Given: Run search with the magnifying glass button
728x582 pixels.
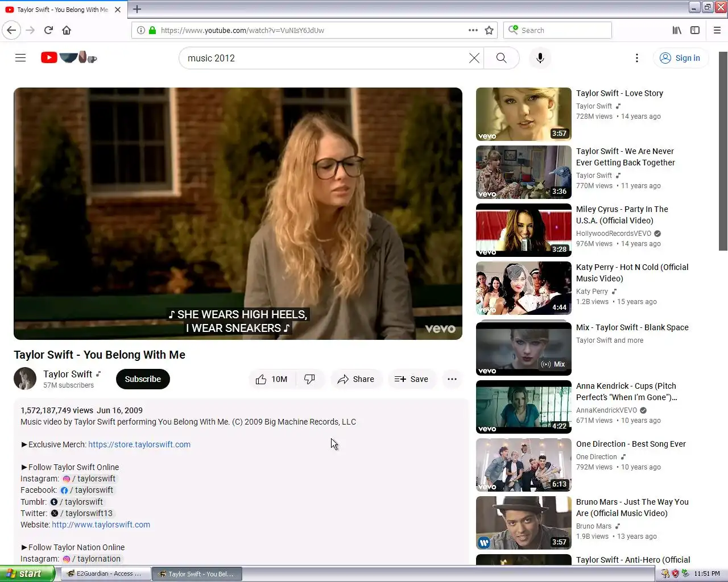Looking at the screenshot, I should coord(501,58).
